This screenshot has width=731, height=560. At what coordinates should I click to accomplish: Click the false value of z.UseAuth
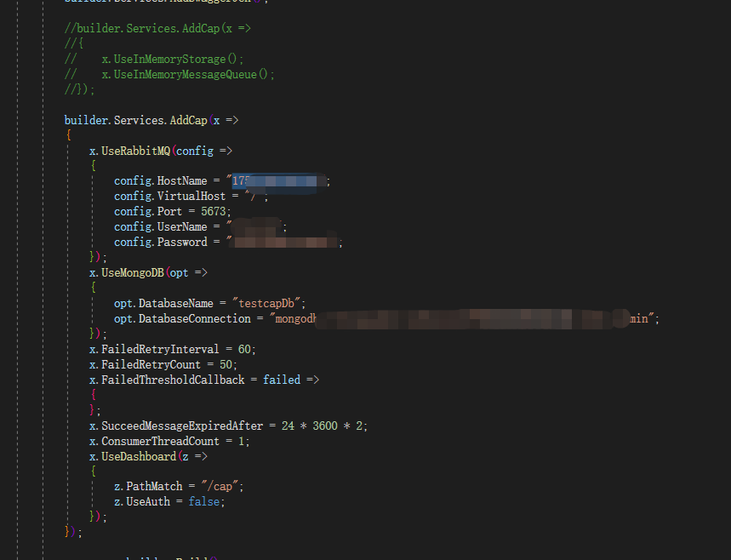pos(204,501)
